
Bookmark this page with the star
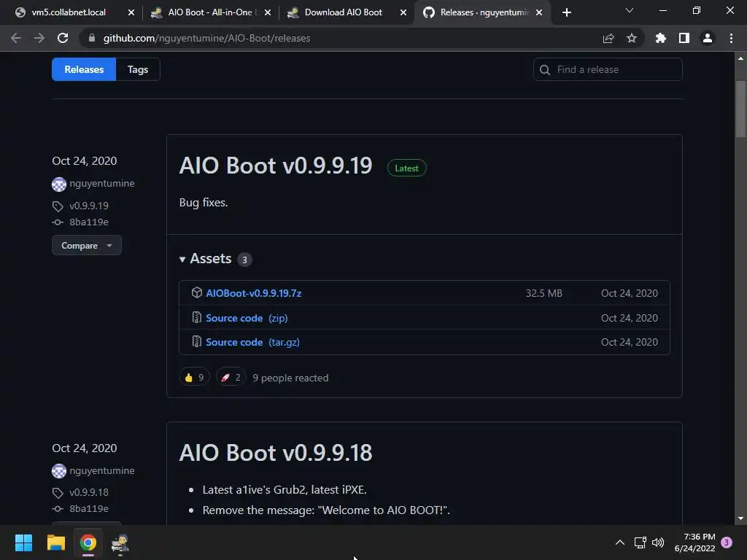[632, 38]
